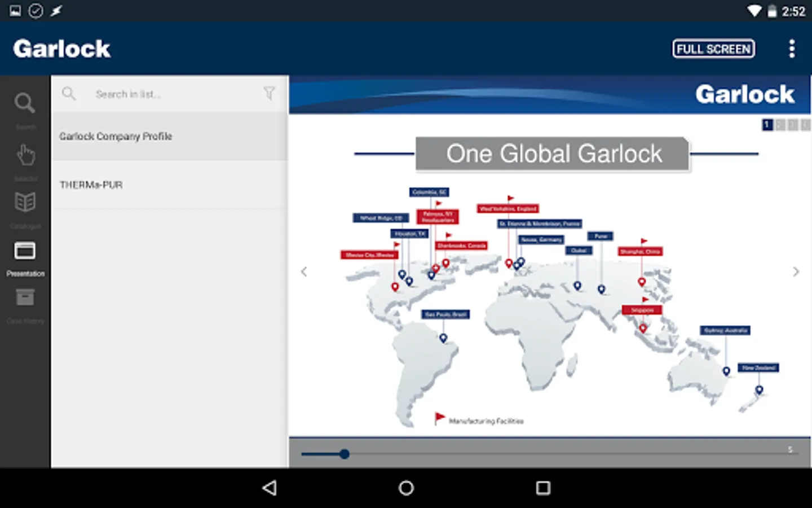This screenshot has height=508, width=812.
Task: Open the Selector hand icon
Action: click(25, 161)
